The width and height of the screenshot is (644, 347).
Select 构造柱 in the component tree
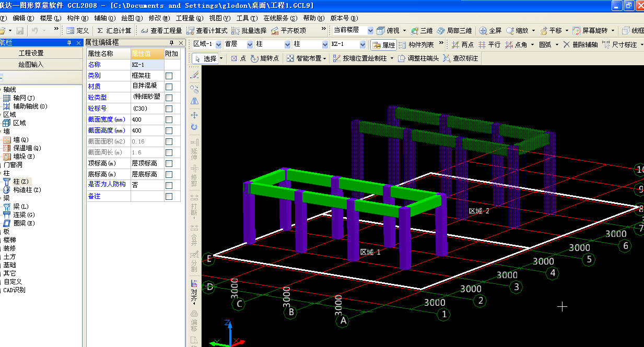coord(26,190)
